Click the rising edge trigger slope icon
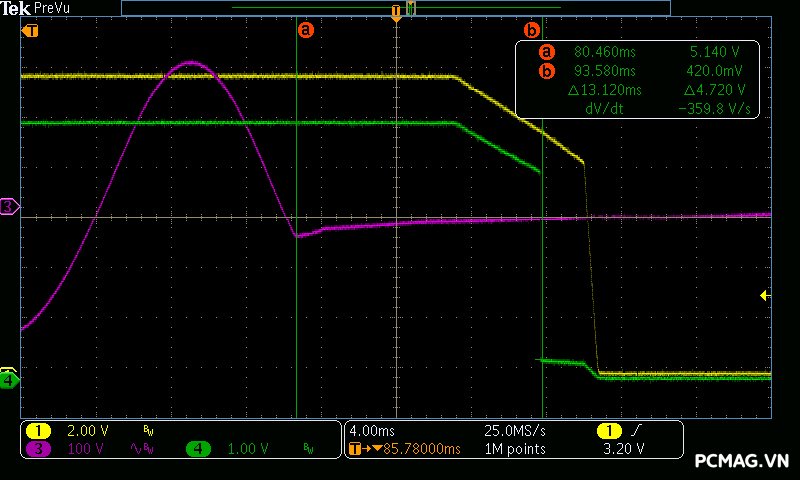Viewport: 800px width, 480px height. tap(636, 431)
